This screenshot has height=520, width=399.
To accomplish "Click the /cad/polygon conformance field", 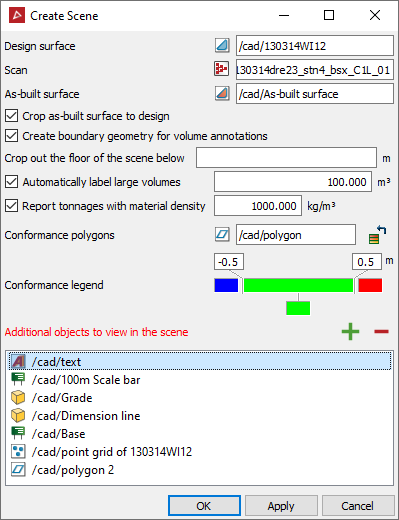I will [296, 235].
